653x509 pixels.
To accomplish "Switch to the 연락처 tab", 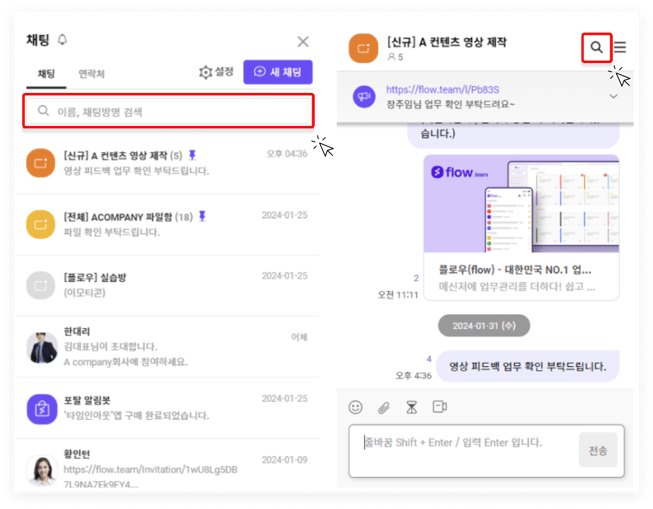I will click(x=92, y=74).
